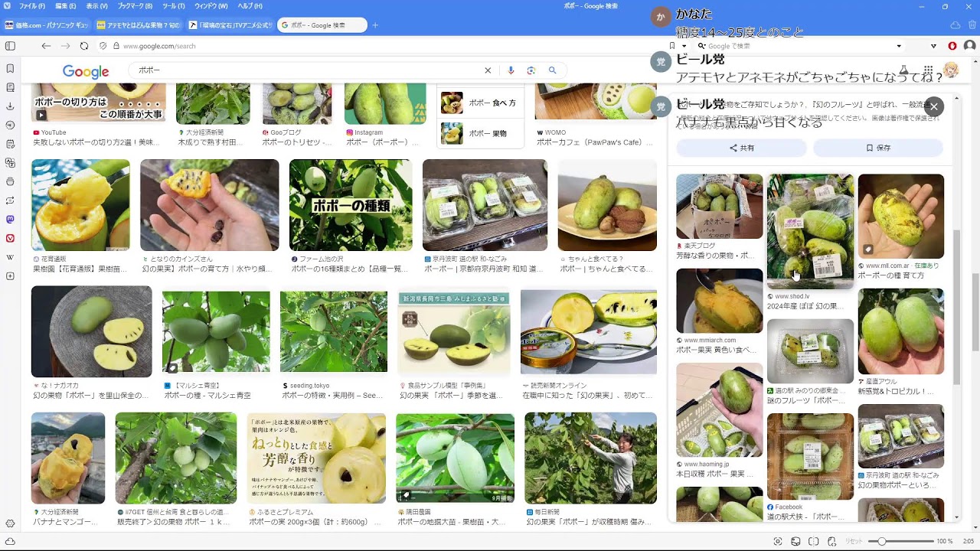Screen dimensions: 980x551
Task: Toggle the Vivaldi side panel
Action: point(10,46)
